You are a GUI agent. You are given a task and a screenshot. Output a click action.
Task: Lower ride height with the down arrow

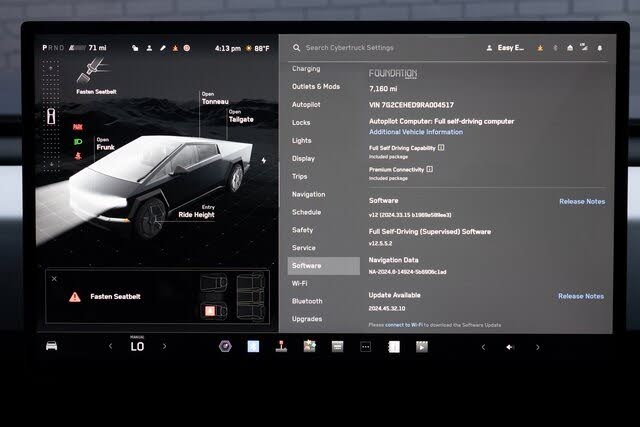[51, 164]
